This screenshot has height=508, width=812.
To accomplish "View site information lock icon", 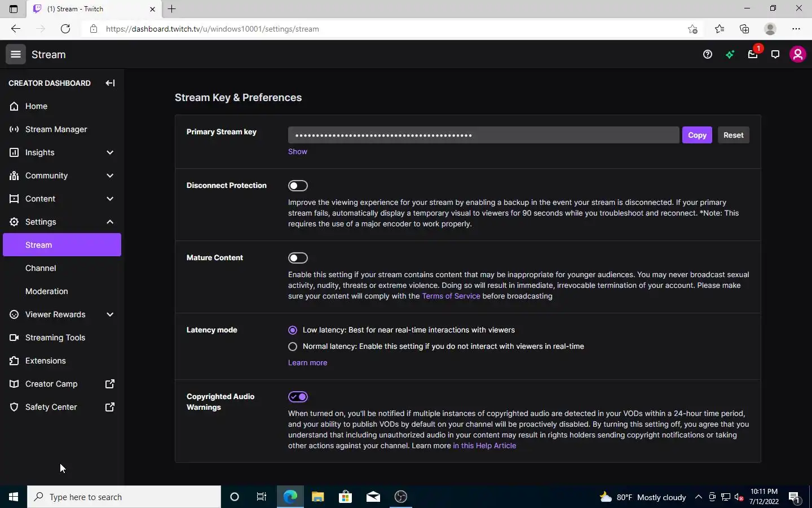I will coord(94,29).
